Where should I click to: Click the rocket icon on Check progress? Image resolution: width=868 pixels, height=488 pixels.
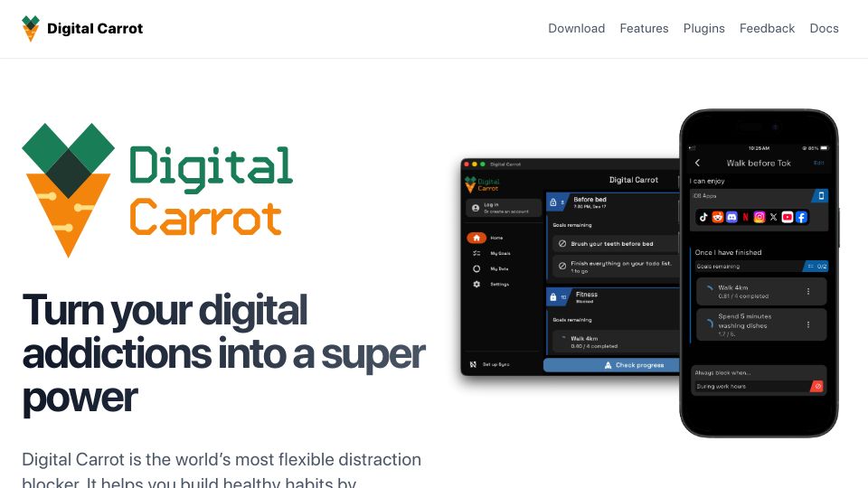[608, 365]
